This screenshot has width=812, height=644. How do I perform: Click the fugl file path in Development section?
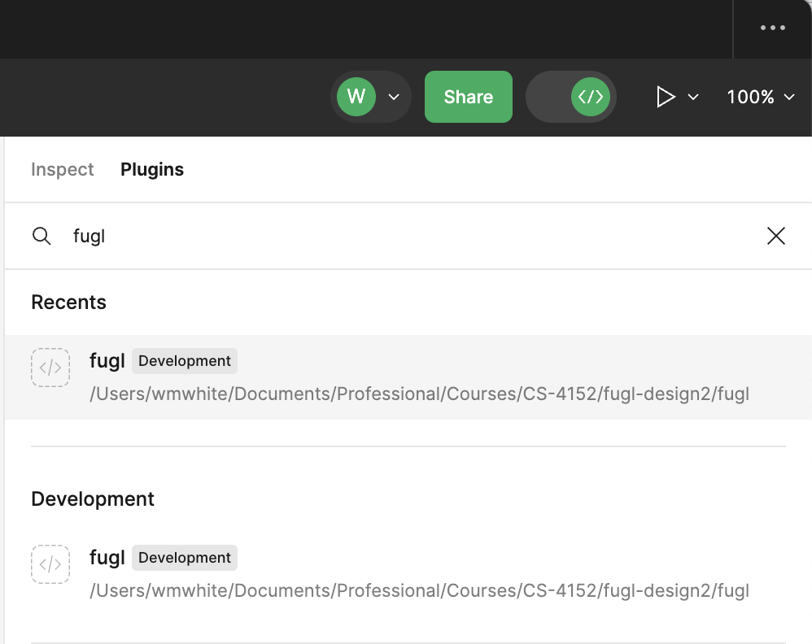point(419,591)
